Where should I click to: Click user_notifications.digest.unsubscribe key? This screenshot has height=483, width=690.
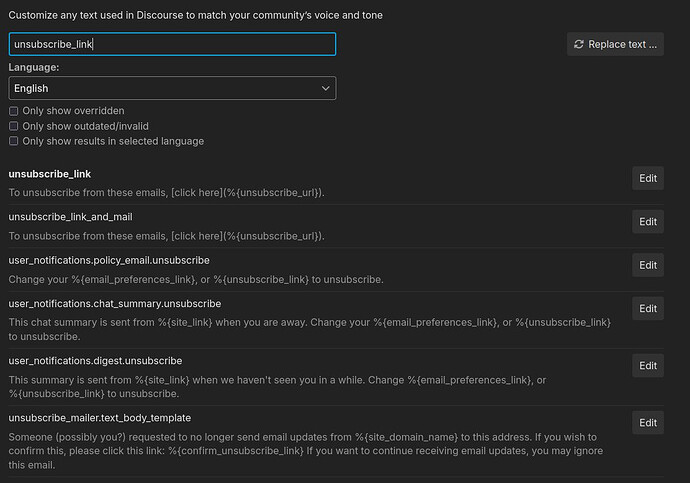coord(95,361)
